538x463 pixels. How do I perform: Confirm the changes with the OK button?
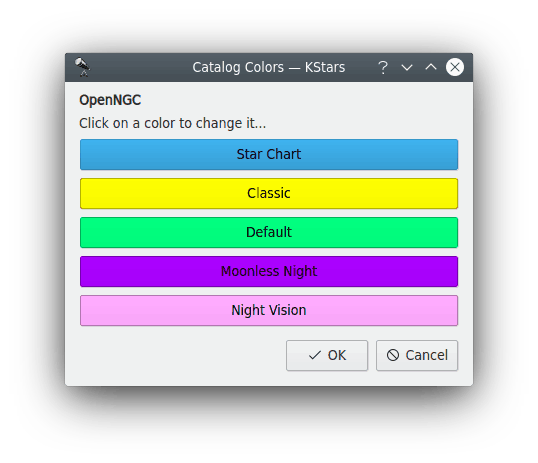point(327,356)
